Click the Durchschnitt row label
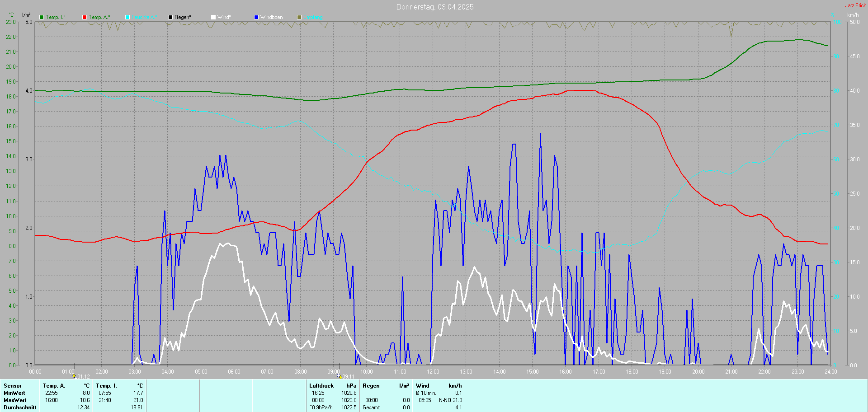 [20, 407]
